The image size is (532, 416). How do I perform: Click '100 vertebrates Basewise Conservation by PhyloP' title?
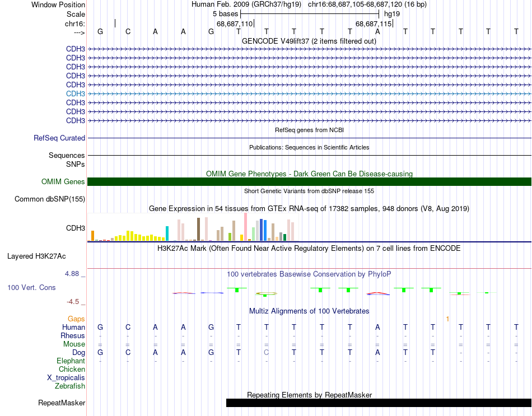coord(309,274)
